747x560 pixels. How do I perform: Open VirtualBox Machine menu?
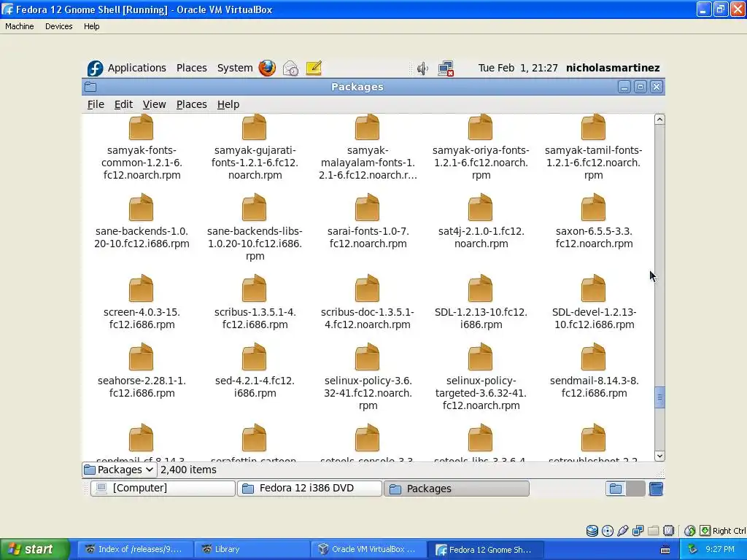point(20,26)
